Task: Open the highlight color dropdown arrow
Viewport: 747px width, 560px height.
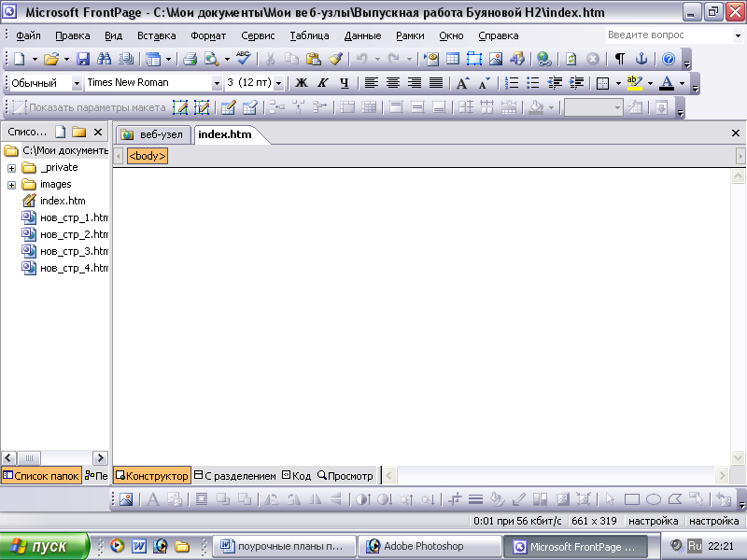Action: [650, 83]
